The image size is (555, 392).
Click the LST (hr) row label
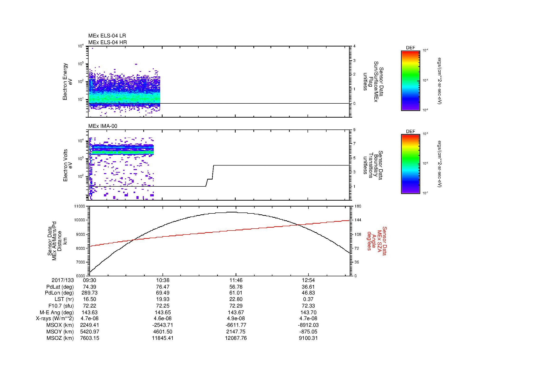[x=64, y=300]
